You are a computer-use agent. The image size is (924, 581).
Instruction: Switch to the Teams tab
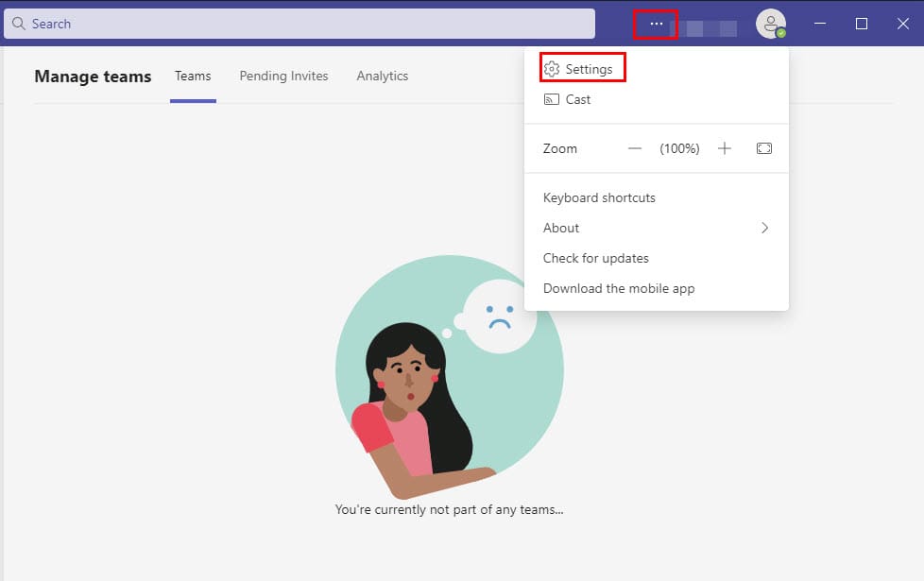(x=193, y=76)
